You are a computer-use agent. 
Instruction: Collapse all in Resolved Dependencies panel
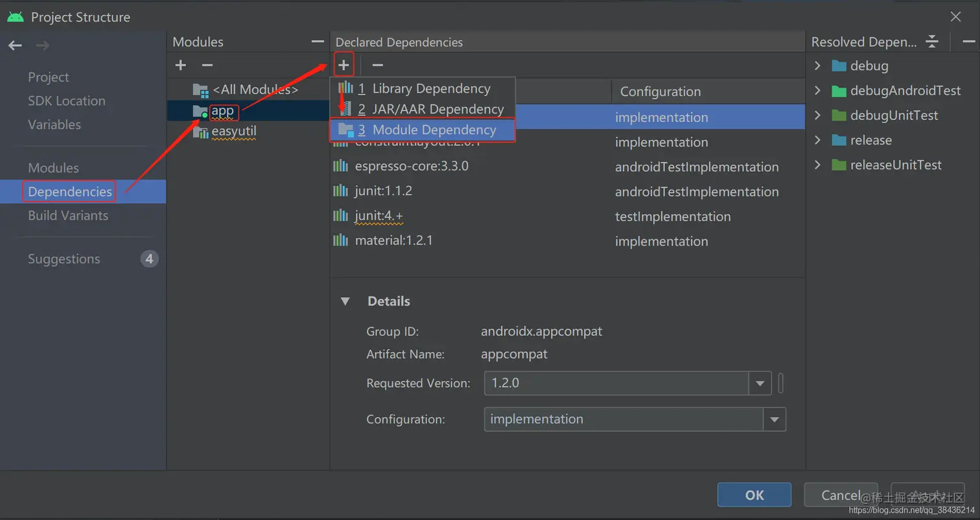pos(932,41)
